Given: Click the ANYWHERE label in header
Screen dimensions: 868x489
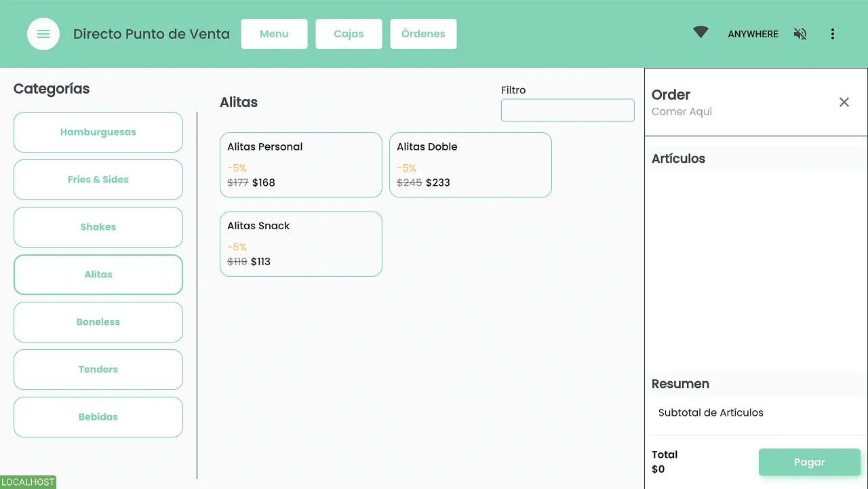Looking at the screenshot, I should pyautogui.click(x=753, y=34).
